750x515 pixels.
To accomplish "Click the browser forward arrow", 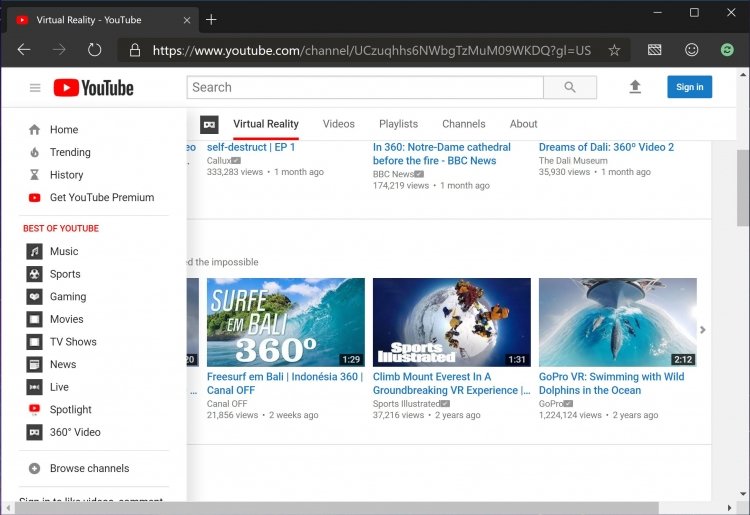I will point(59,49).
